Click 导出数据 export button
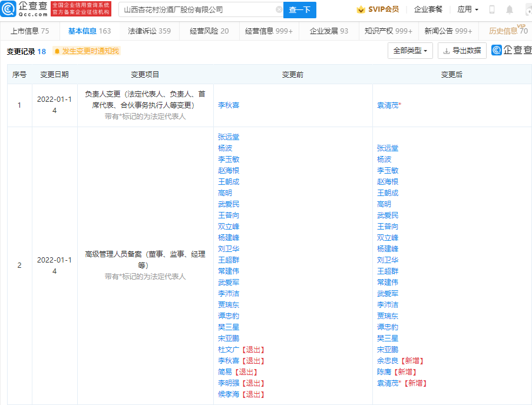532x405 pixels. [x=462, y=51]
